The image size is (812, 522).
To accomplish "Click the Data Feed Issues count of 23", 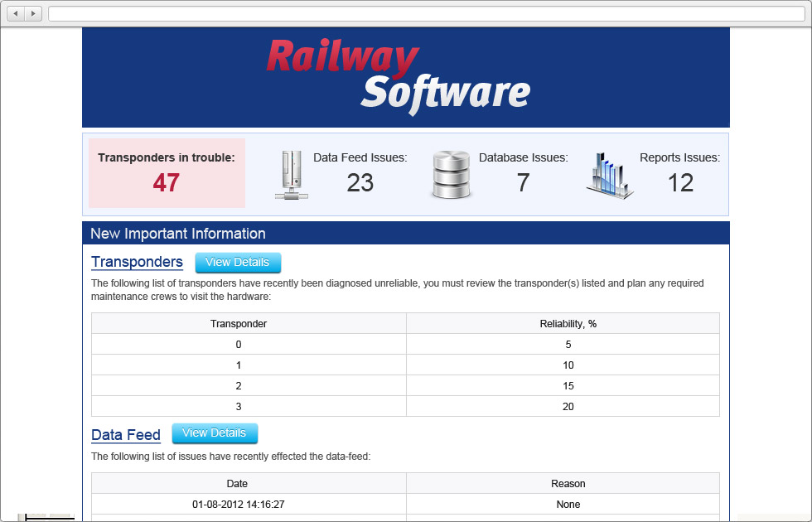I will (x=360, y=181).
